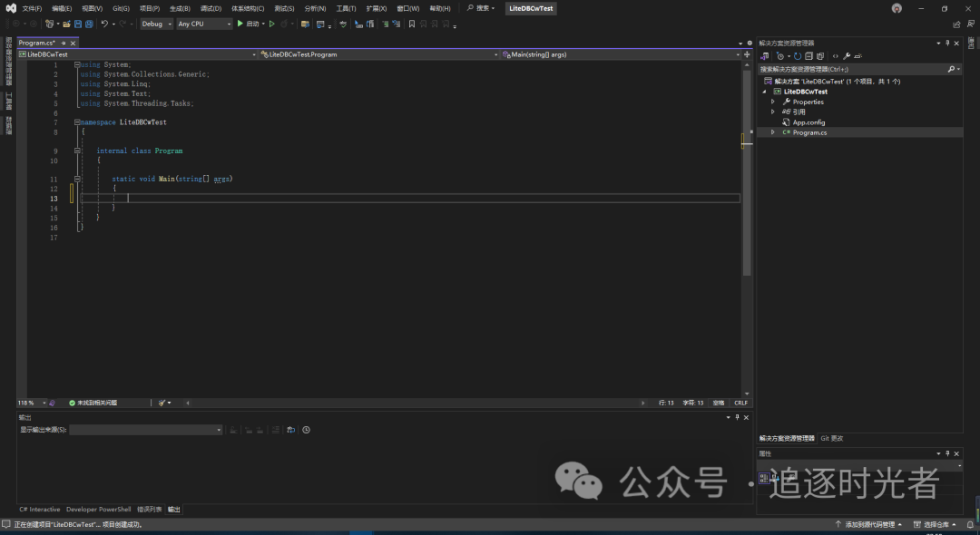Click the Undo arrow in the toolbar
This screenshot has width=980, height=535.
pos(105,24)
